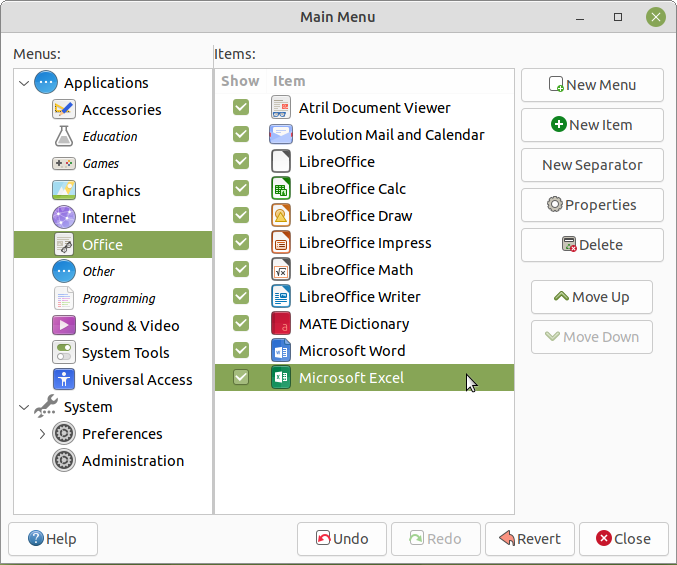Uncheck Show for Atril Document Viewer
The image size is (677, 565).
click(x=240, y=107)
